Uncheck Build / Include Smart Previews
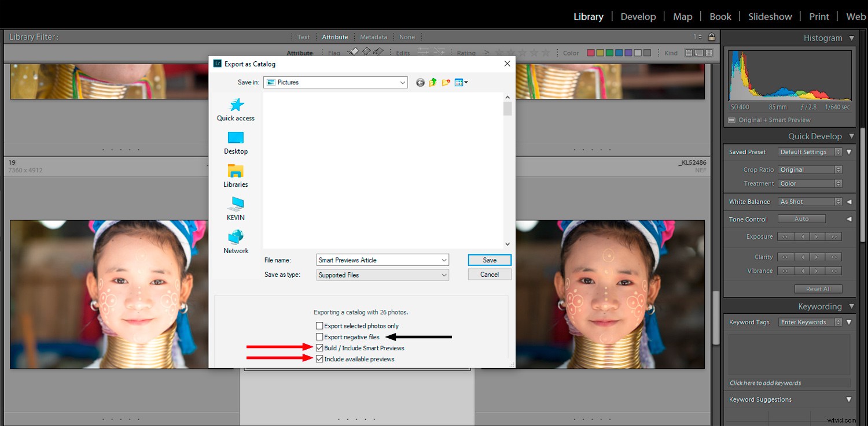Viewport: 868px width, 426px height. click(319, 347)
